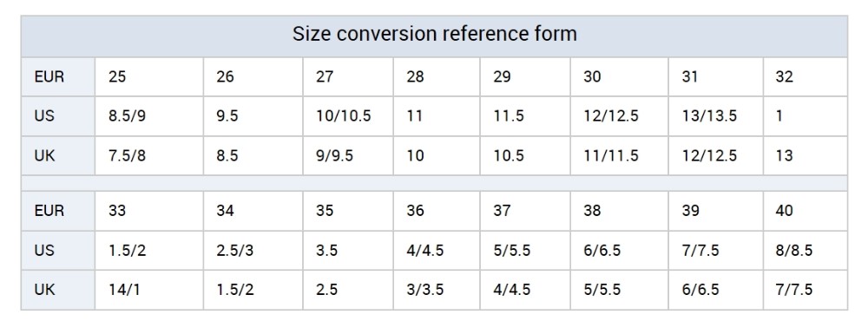
Task: Select the EUR 40 cell
Action: [805, 211]
